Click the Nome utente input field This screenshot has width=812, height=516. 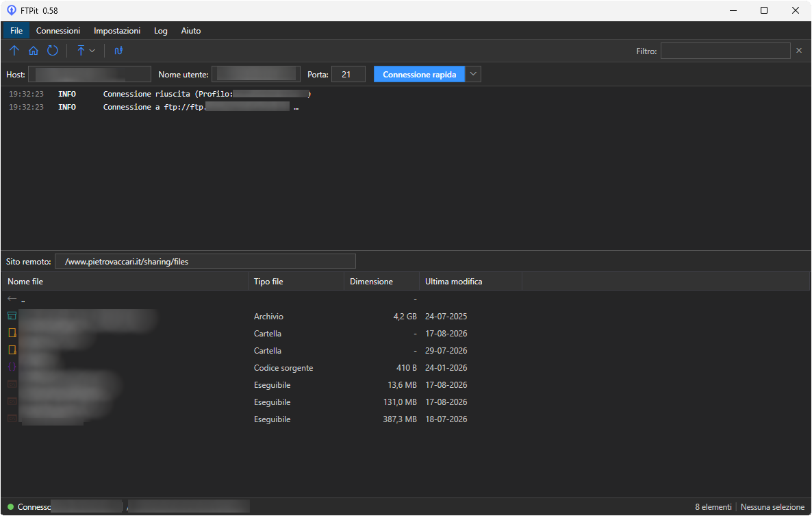point(256,74)
